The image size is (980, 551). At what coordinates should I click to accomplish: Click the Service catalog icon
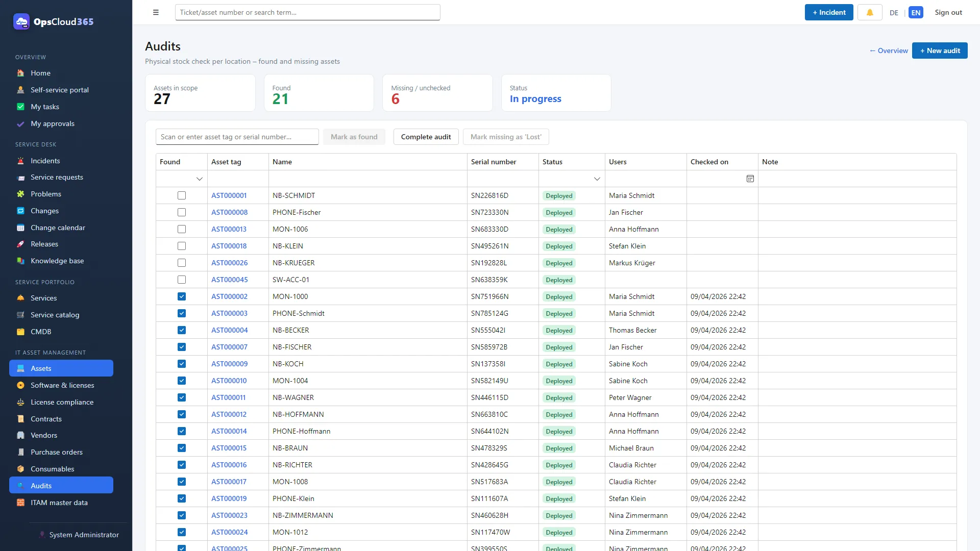(20, 315)
